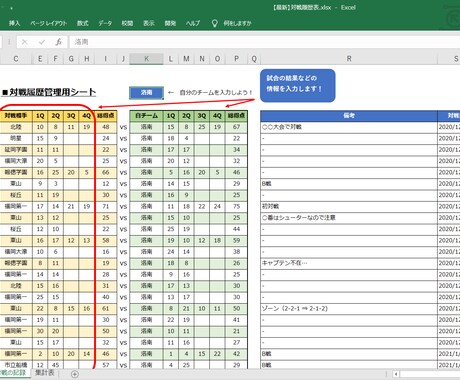Select column P header
Viewport: 460px width, 380px height.
[x=236, y=59]
